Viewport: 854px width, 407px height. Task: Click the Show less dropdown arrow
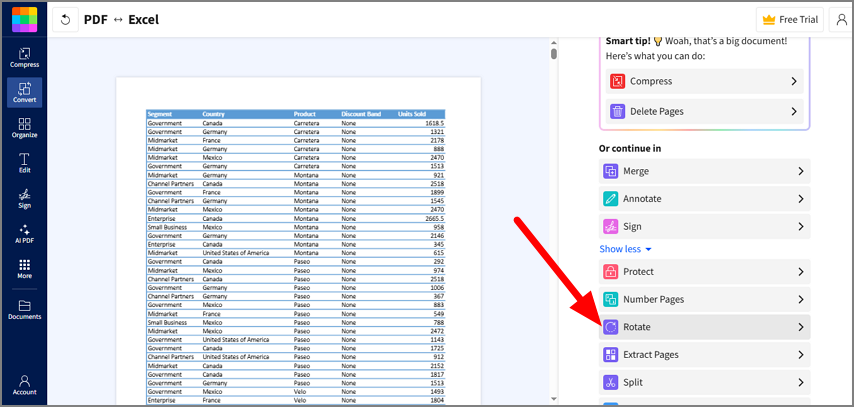(648, 250)
